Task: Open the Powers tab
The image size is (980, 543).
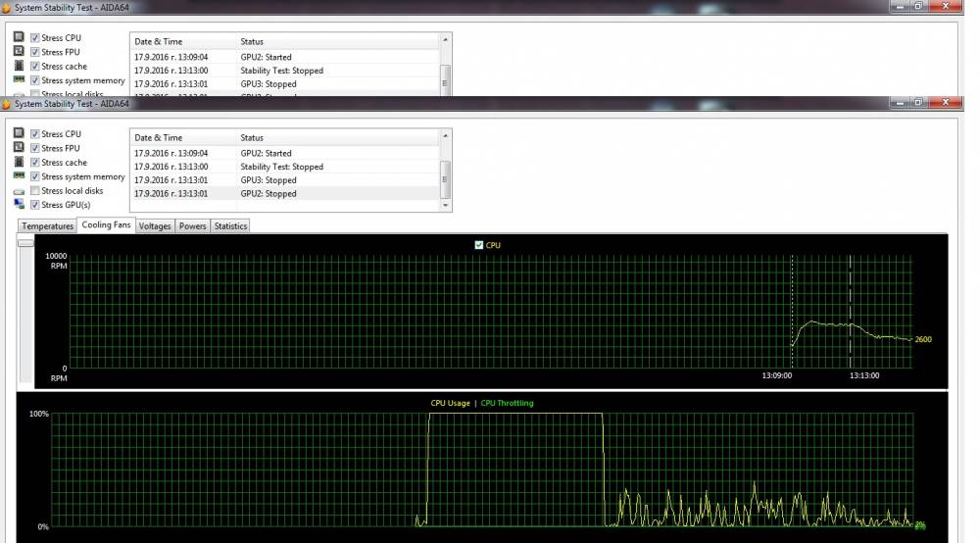Action: (x=192, y=226)
